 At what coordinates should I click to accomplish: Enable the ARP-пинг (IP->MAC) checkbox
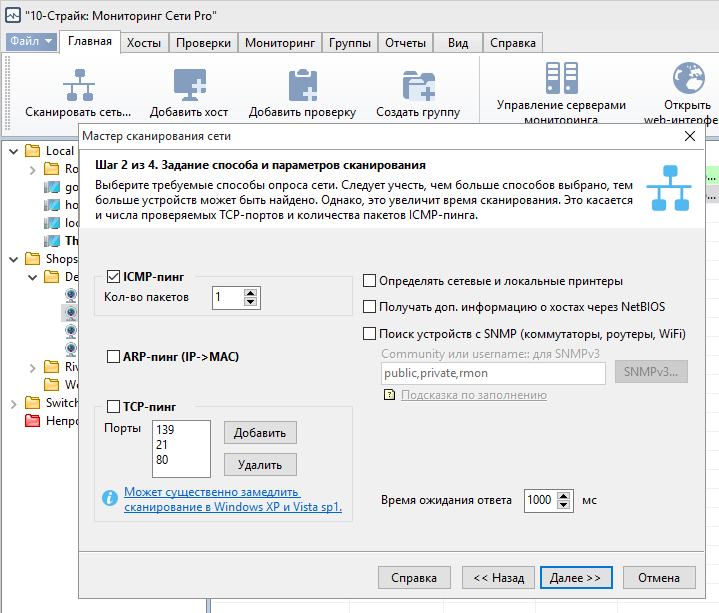[x=113, y=356]
